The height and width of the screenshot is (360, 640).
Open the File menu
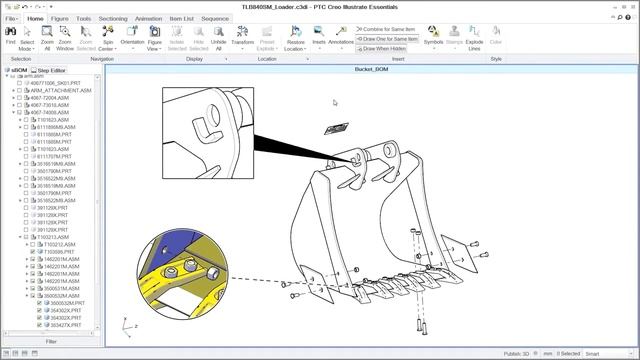11,19
